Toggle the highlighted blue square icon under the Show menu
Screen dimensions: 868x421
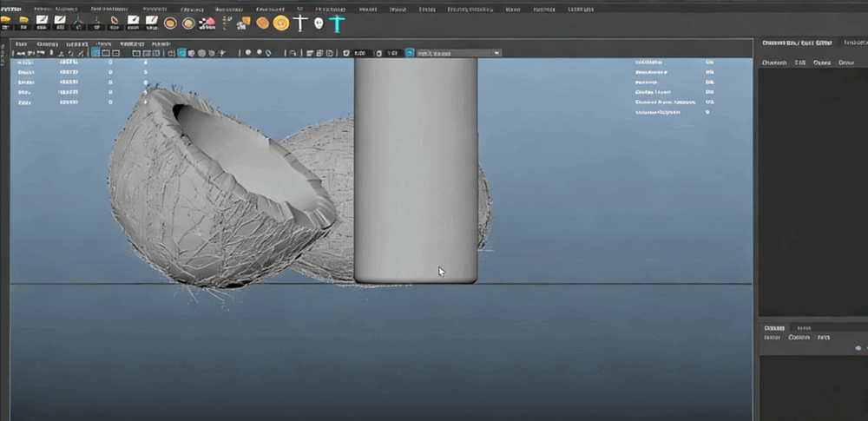[95, 53]
